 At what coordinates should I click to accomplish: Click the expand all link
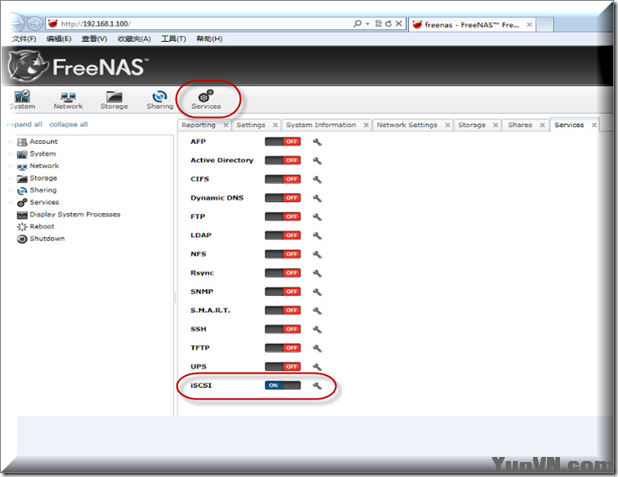pos(25,124)
